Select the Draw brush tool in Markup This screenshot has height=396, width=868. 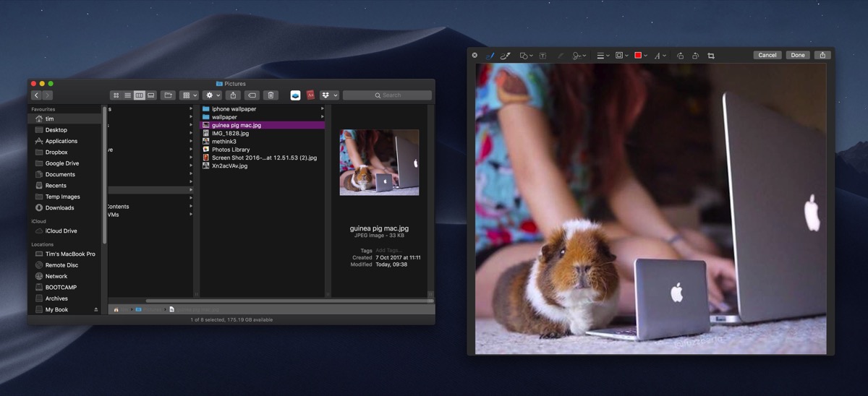point(506,56)
